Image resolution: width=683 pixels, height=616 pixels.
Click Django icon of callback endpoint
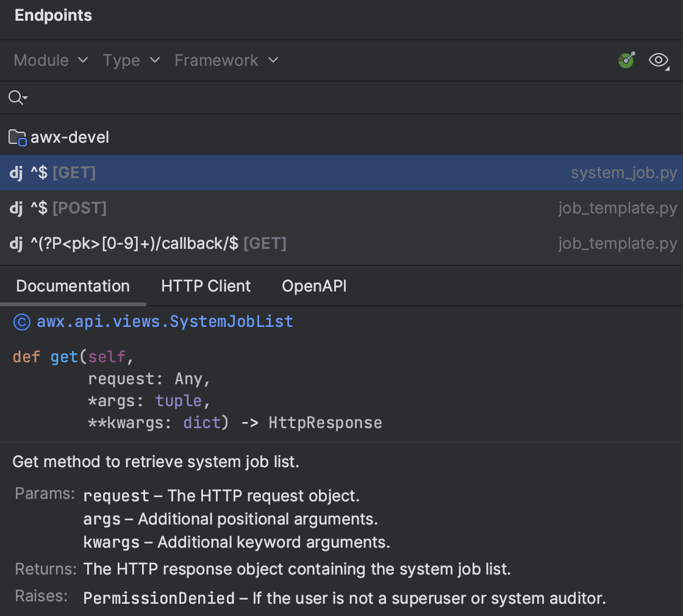16,243
